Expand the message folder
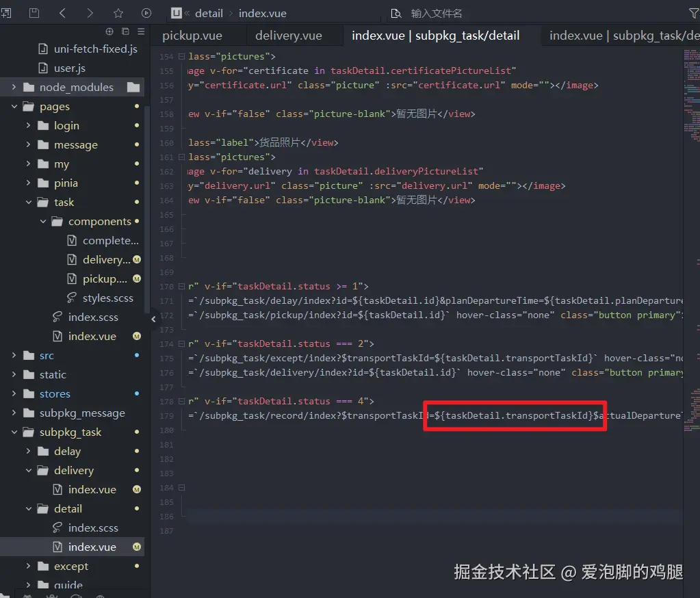 [28, 144]
